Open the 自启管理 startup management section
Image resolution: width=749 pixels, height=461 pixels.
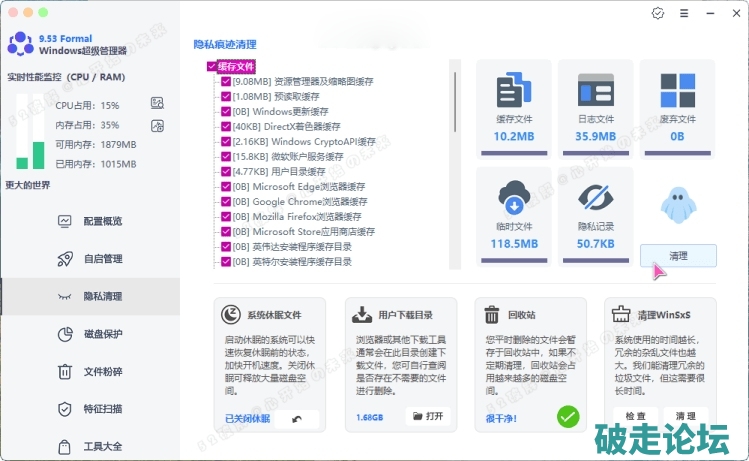coord(102,259)
